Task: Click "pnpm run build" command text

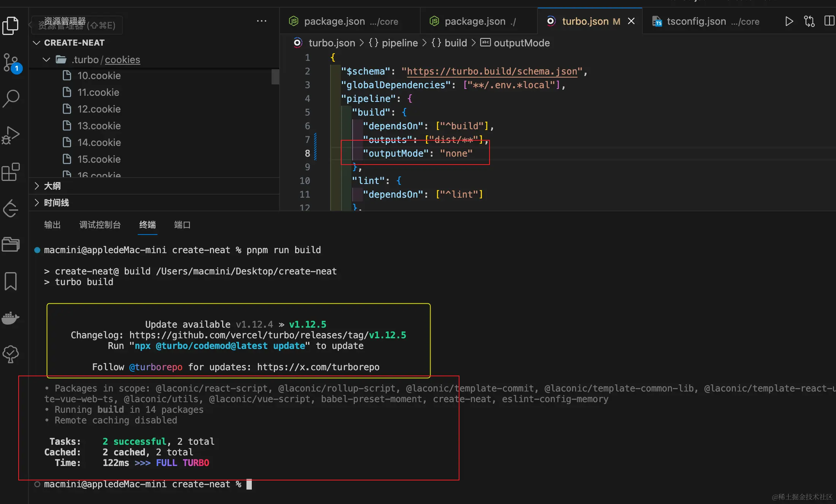Action: (x=284, y=250)
